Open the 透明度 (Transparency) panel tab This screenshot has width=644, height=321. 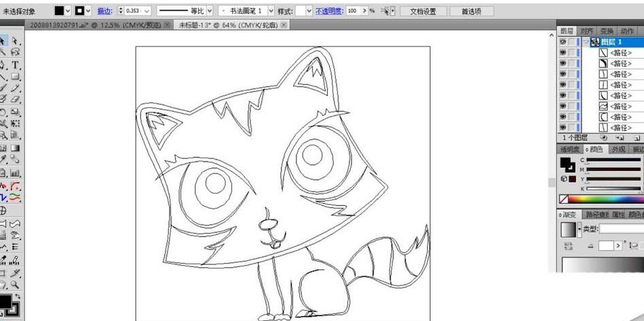click(570, 149)
